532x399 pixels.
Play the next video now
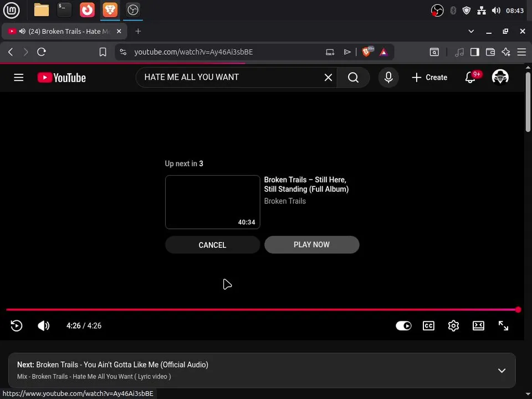pyautogui.click(x=311, y=244)
